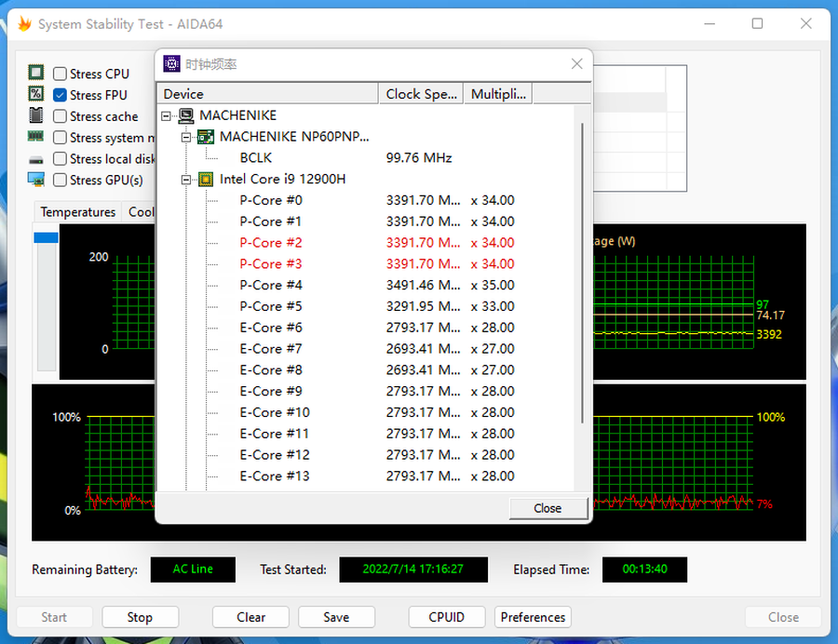Screen dimensions: 838x644
Task: Click the clock frequency dialog chip icon
Action: [171, 64]
